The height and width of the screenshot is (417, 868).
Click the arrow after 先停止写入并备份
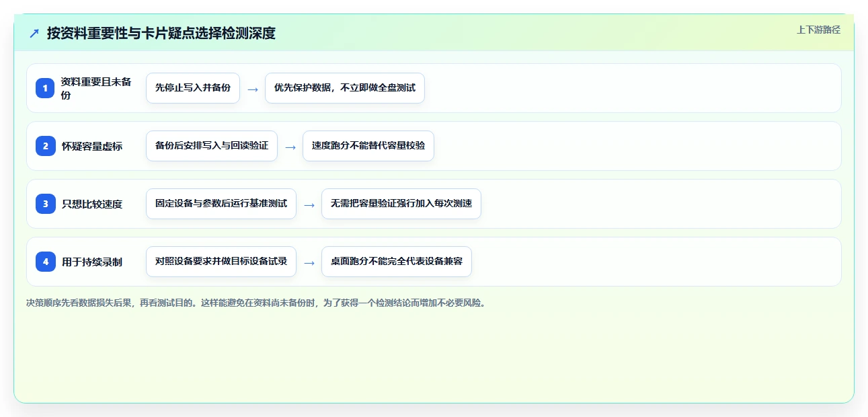[x=253, y=89]
